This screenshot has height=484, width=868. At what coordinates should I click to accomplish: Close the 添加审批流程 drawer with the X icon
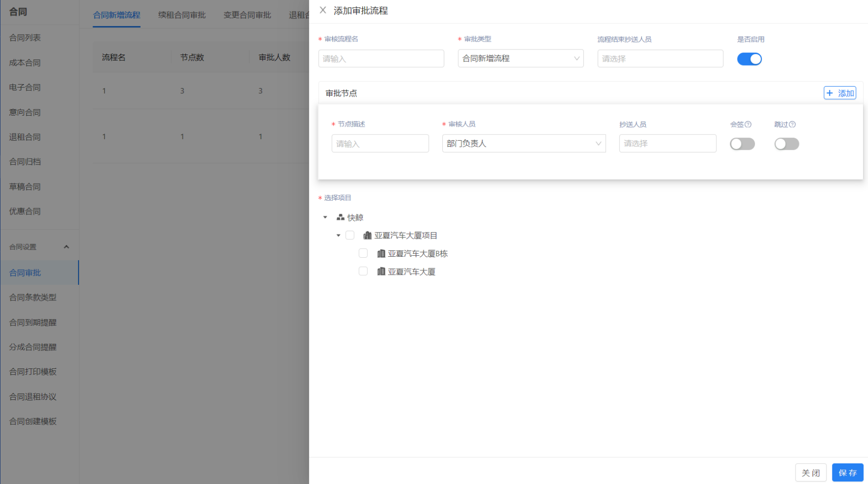tap(323, 10)
